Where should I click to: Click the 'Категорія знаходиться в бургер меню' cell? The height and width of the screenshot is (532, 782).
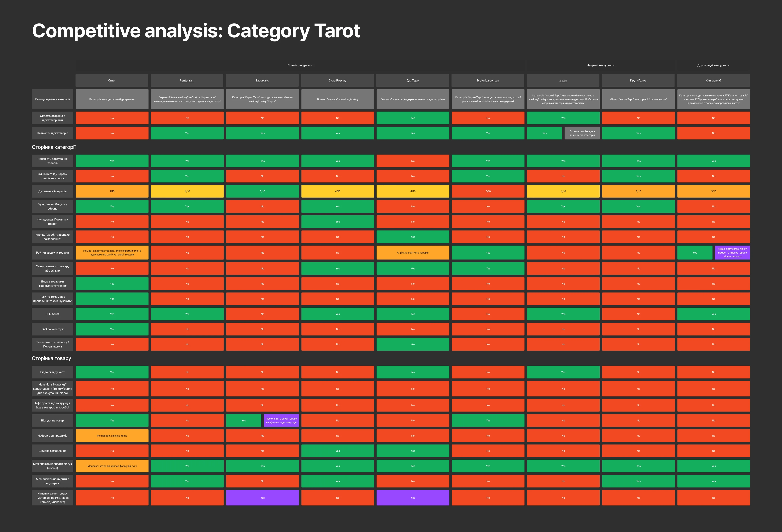click(112, 99)
